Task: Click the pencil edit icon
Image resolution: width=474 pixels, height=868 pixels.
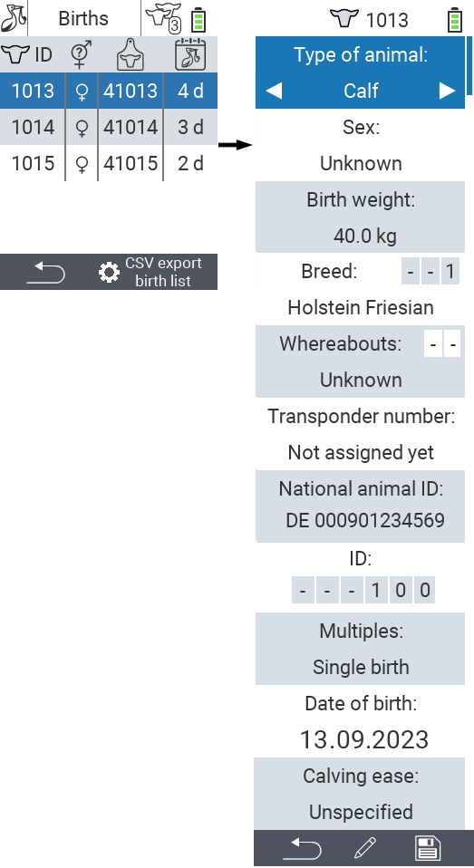Action: [364, 848]
